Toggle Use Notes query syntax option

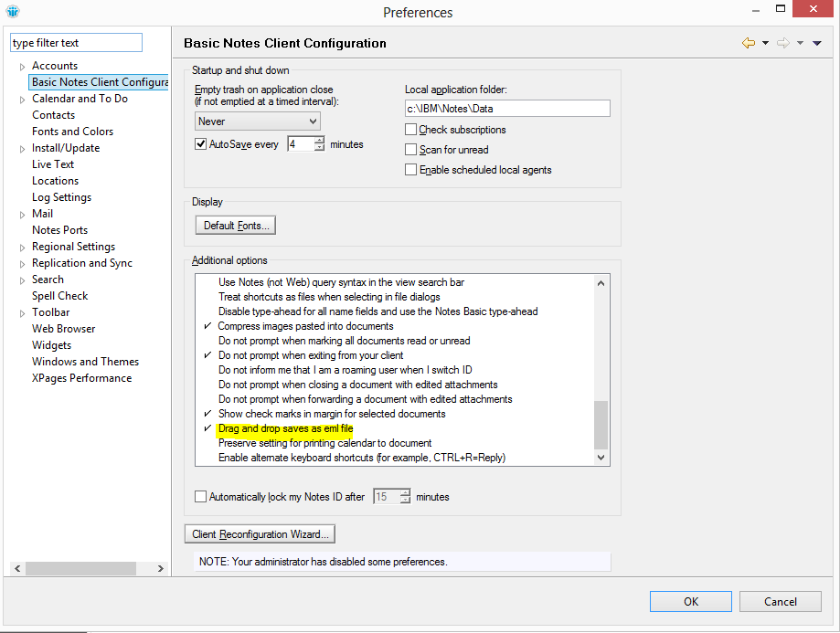[341, 282]
